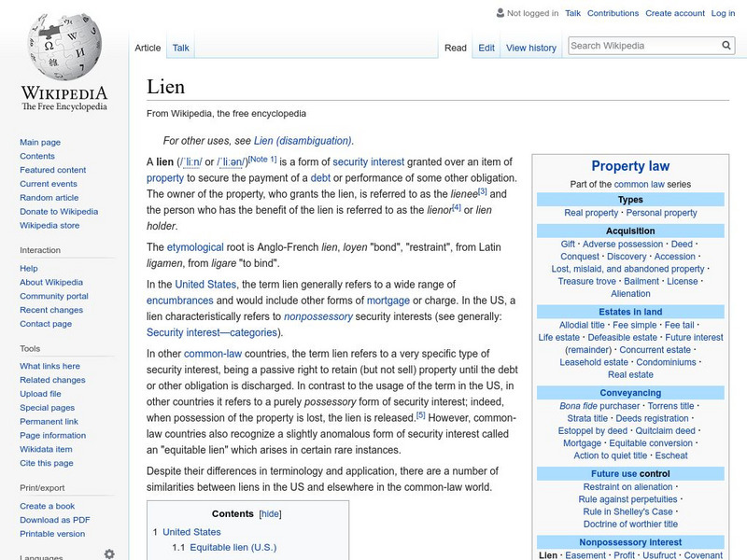
Task: Open Contact page link
Action: tap(46, 323)
